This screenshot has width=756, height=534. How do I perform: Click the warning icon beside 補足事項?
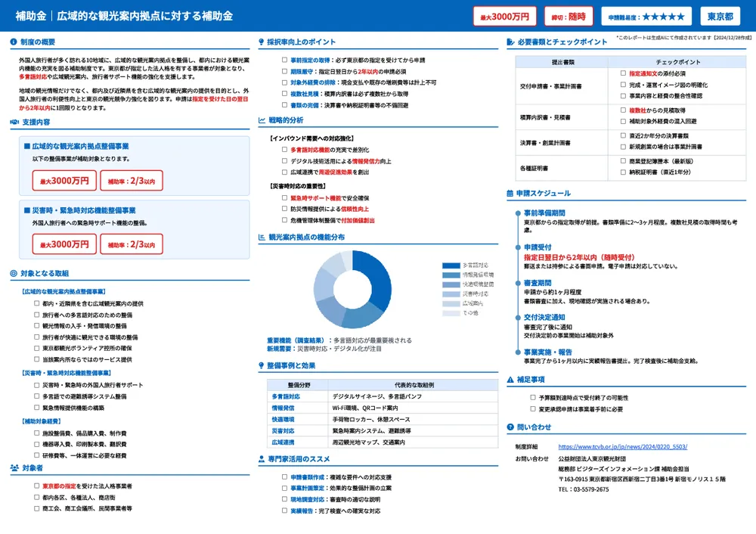point(510,380)
